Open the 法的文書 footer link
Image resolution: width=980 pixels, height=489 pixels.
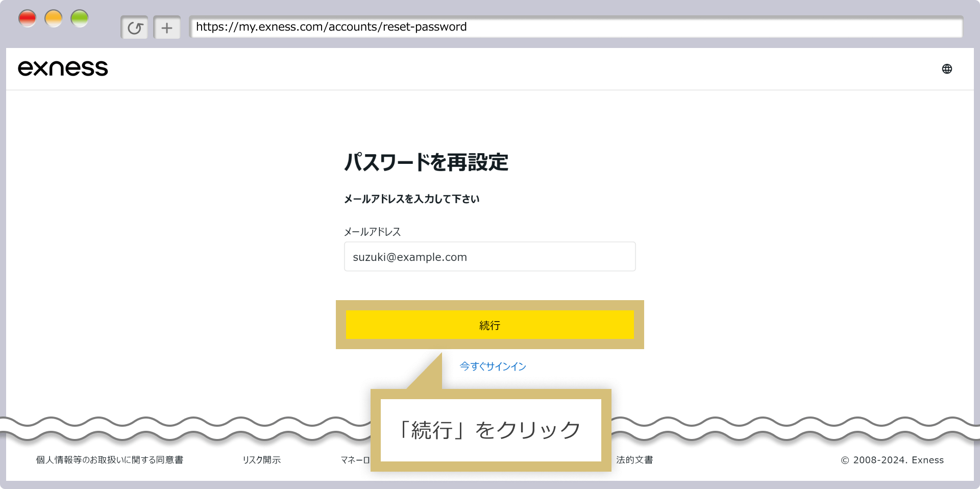634,460
